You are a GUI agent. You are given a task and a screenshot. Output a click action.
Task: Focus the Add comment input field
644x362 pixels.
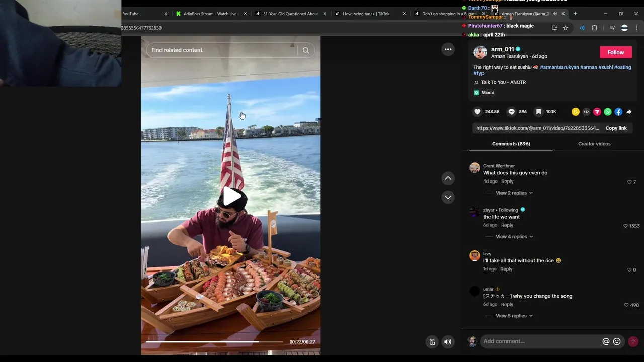[540, 341]
